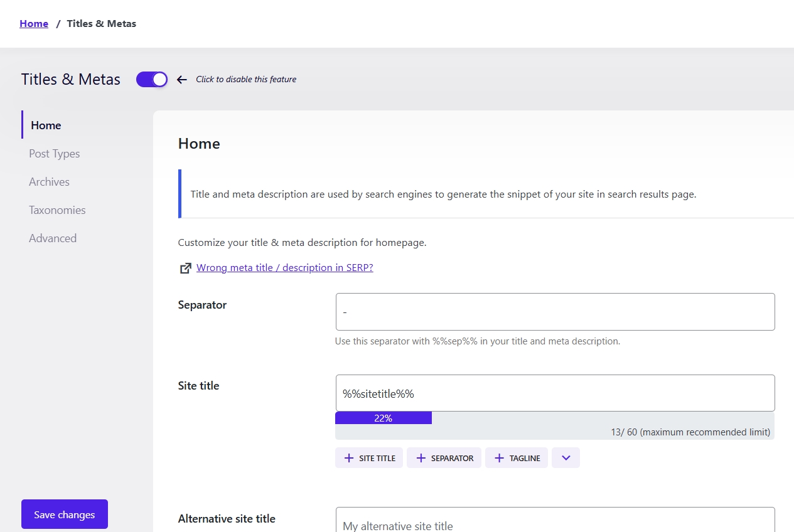The image size is (794, 532).
Task: Disable the Titles & Metas feature toggle
Action: click(x=152, y=80)
